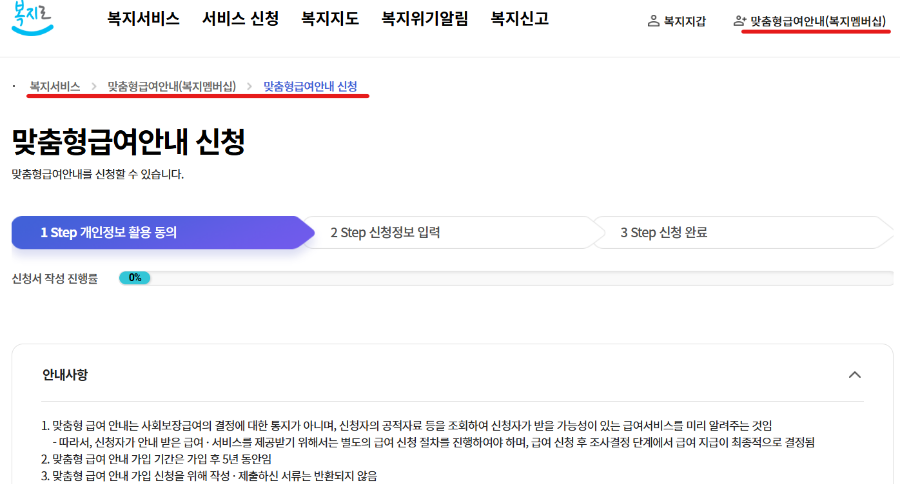Go to 복지서비스 in the breadcrumb
Screen dimensions: 900x484
(55, 86)
